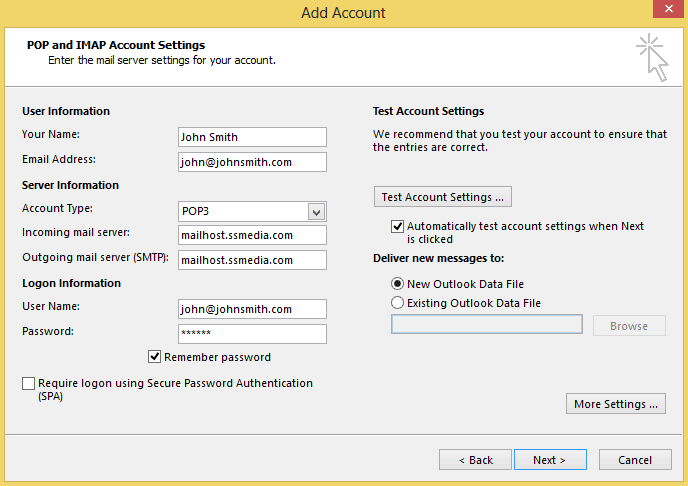Click the 'Server Information' section label
The width and height of the screenshot is (688, 486).
pos(70,185)
